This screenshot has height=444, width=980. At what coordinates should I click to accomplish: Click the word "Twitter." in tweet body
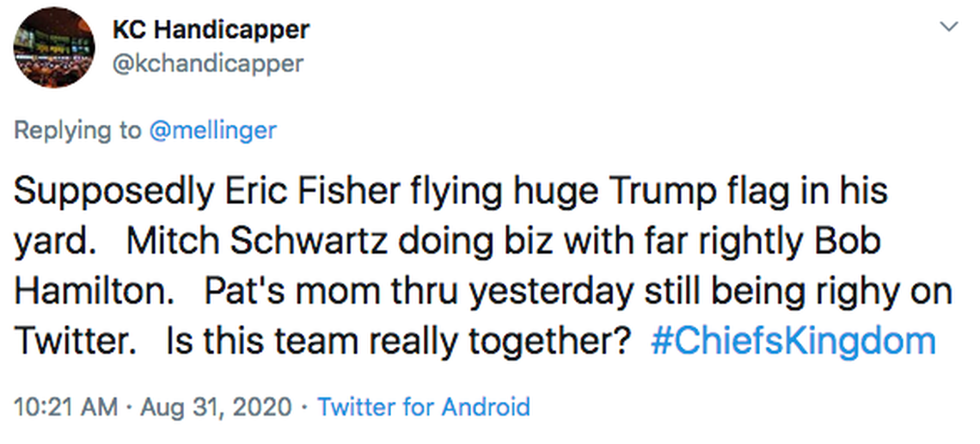(x=74, y=341)
